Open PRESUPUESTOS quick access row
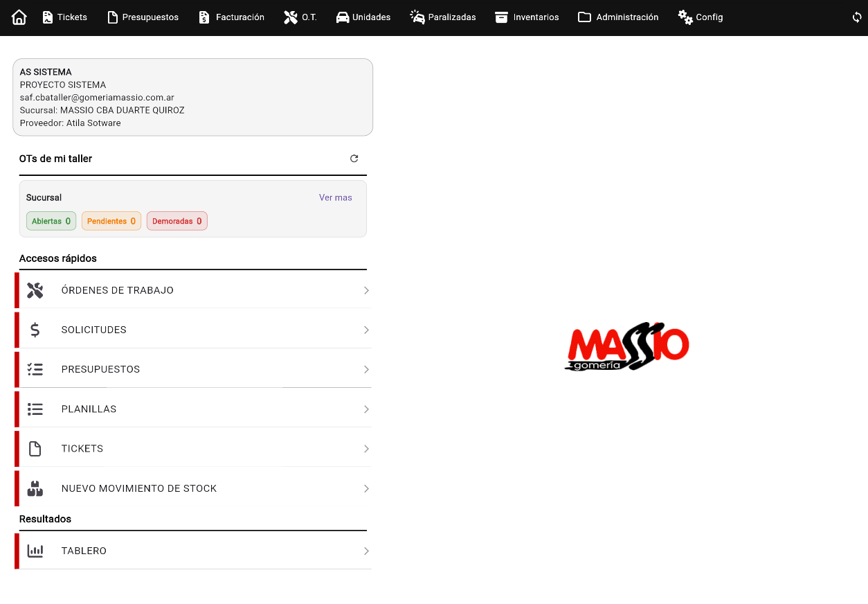 pos(193,369)
